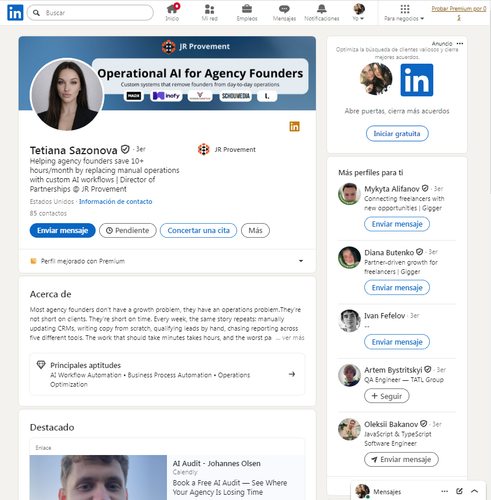Click 'Abre puertas, cierra más acuerdos' text
Viewport: 491px width, 500px height.
tap(397, 111)
